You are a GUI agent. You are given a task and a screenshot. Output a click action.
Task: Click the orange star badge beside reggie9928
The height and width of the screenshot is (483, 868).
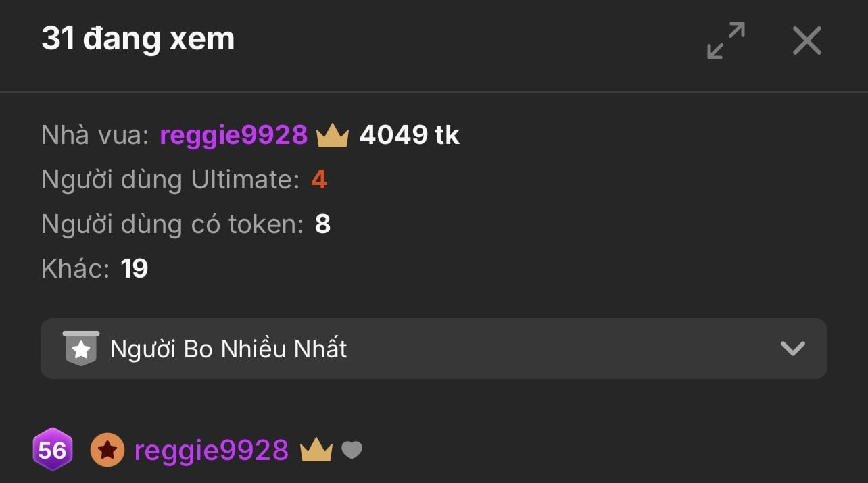[107, 451]
